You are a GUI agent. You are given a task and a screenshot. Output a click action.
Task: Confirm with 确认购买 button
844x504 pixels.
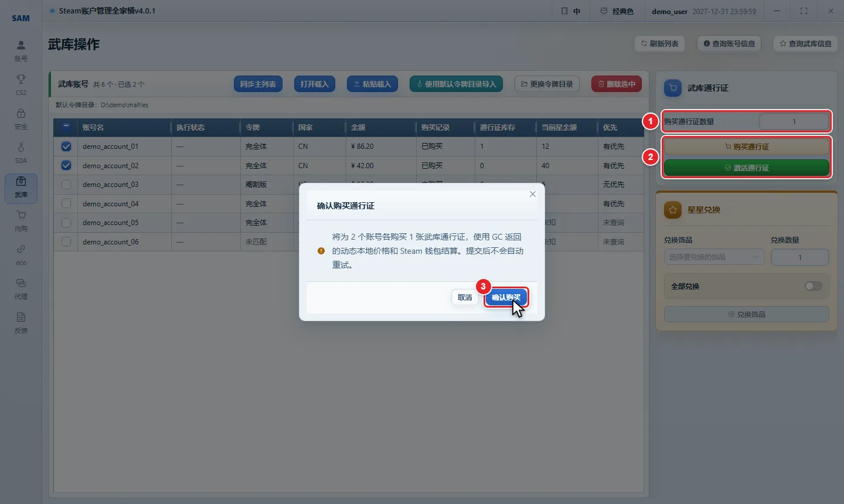point(506,298)
